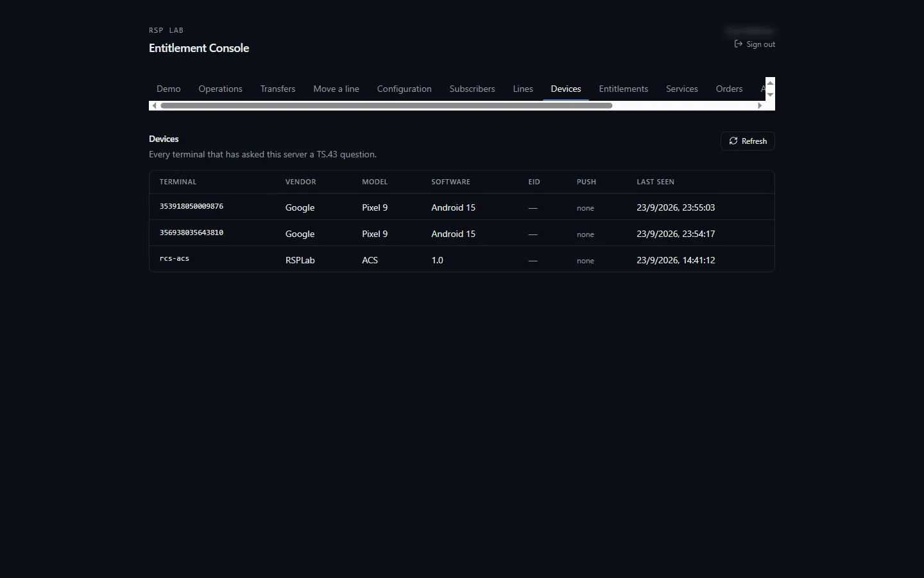Click the sign out arrow icon
This screenshot has width=924, height=578.
[x=739, y=44]
